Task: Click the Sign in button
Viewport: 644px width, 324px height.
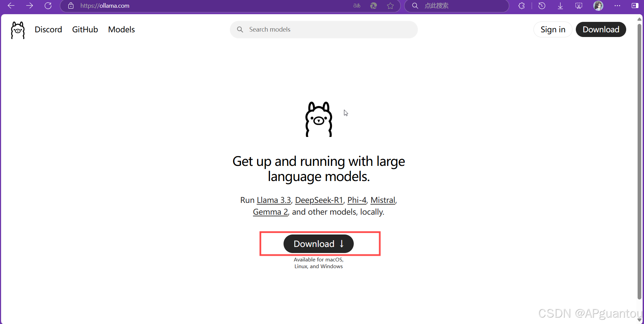Action: [553, 30]
